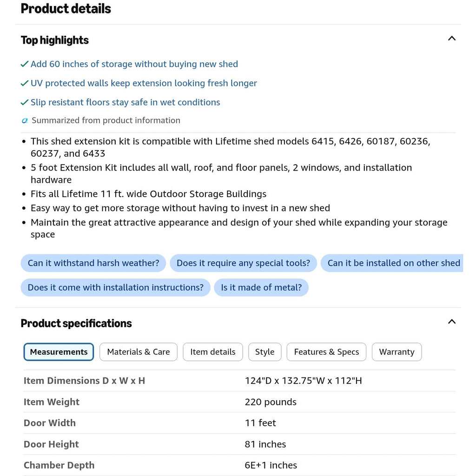
Task: Select the Style tab
Action: (x=264, y=352)
